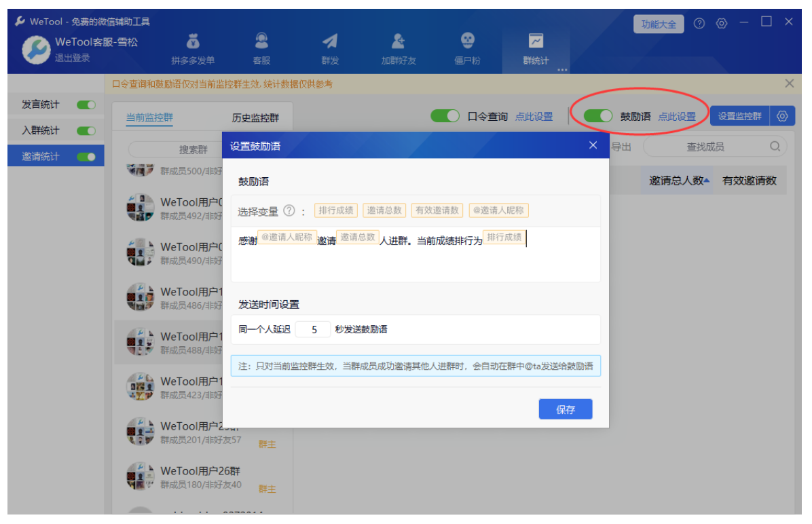Click 点此设置 next to 口令查询
This screenshot has height=524, width=812.
(x=534, y=117)
